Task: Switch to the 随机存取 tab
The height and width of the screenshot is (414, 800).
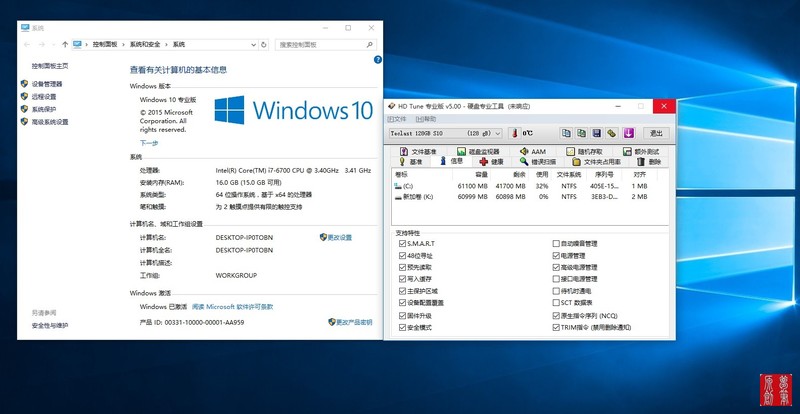Action: [x=585, y=152]
